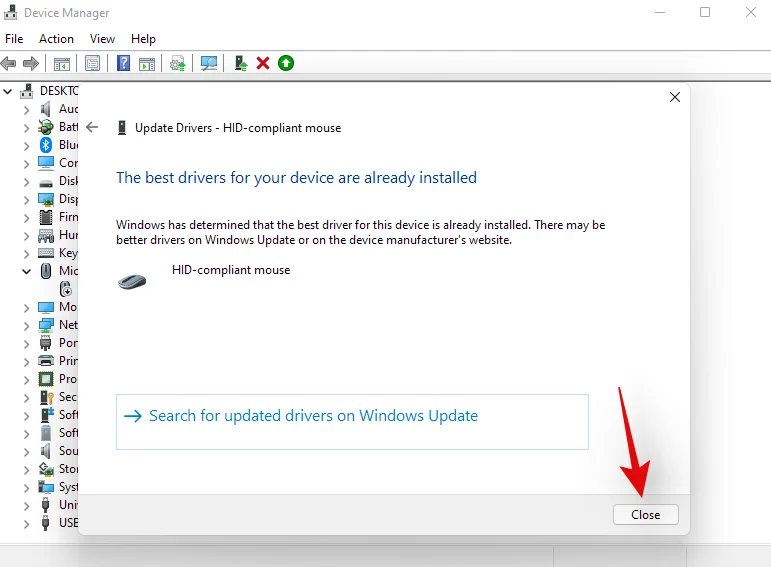Select the Security devices key icon
The height and width of the screenshot is (567, 771).
click(x=47, y=397)
